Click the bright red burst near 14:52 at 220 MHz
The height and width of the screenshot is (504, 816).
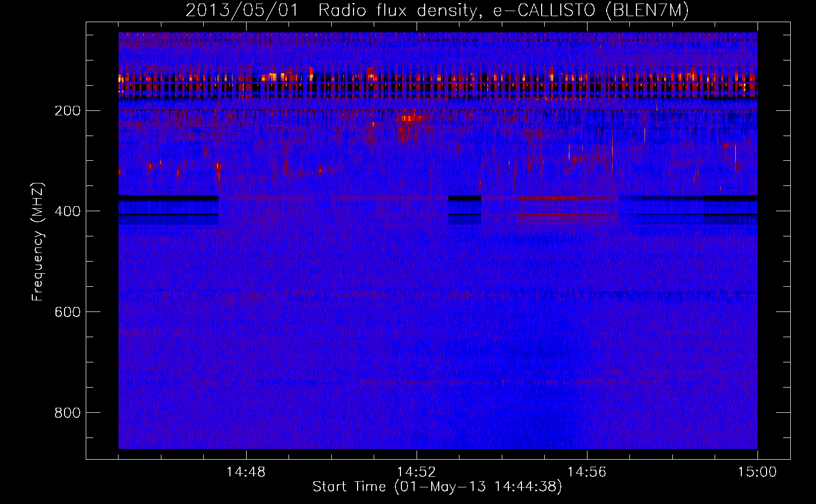tap(411, 118)
